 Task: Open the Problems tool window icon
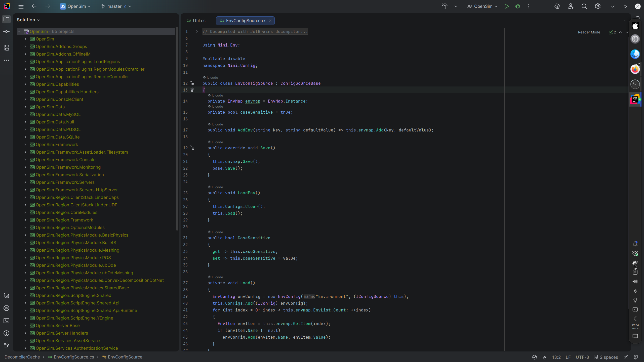7,333
